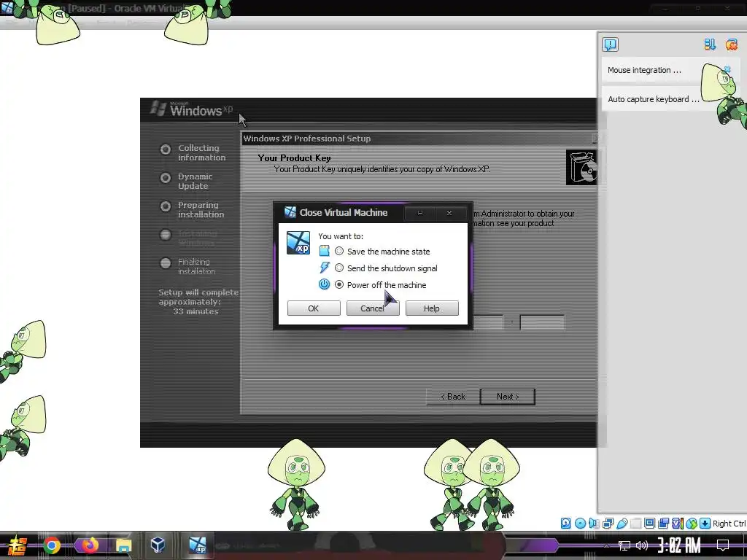Click the 3:02 AM taskbar clock
Viewport: 747px width, 560px height.
click(x=679, y=545)
